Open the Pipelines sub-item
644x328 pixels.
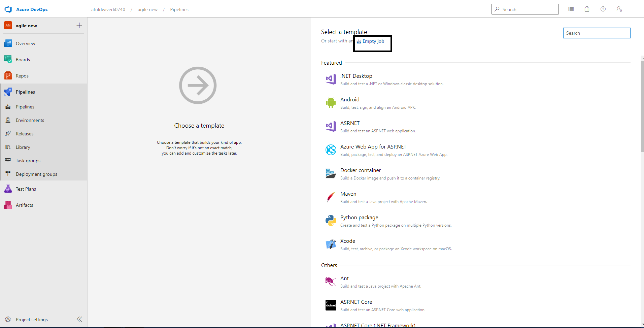[44, 107]
